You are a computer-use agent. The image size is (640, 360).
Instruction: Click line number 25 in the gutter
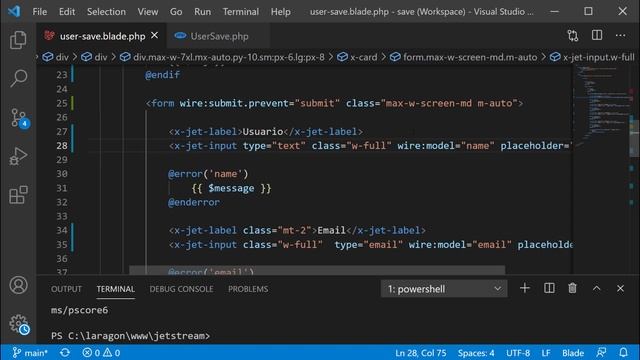click(x=62, y=103)
